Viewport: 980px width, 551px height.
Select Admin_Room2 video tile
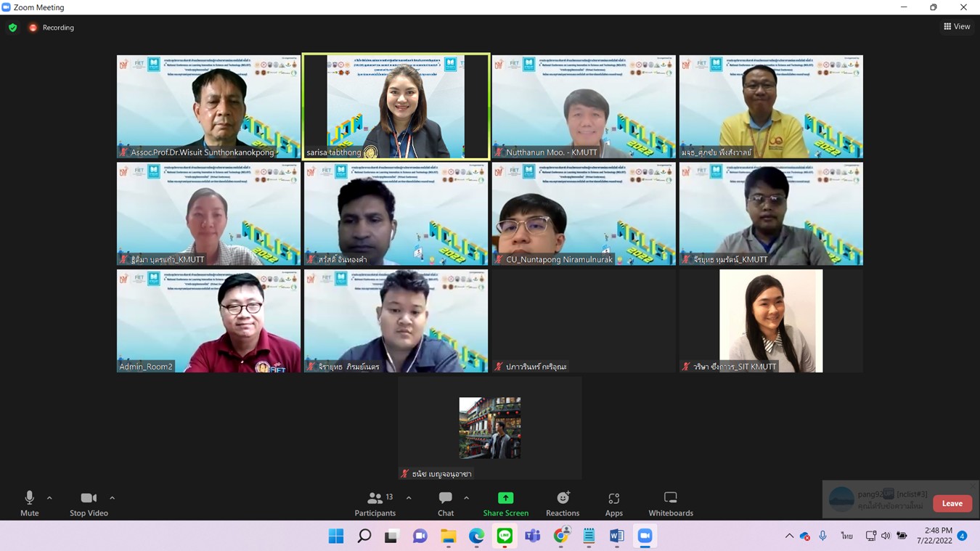pyautogui.click(x=208, y=321)
